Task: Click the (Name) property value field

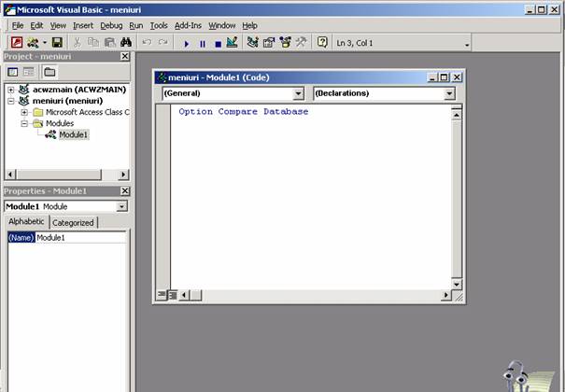Action: click(x=79, y=238)
